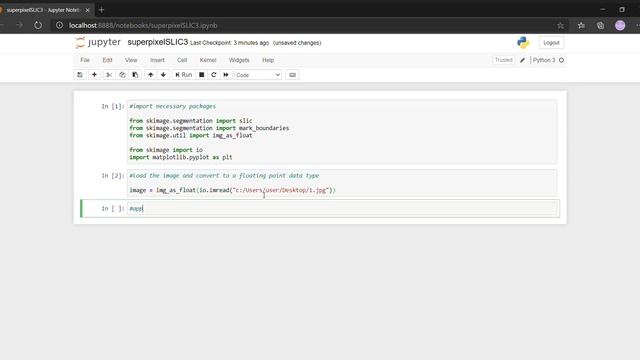Viewport: 640px width, 360px height.
Task: Click into the second cell image loading code
Action: click(342, 183)
